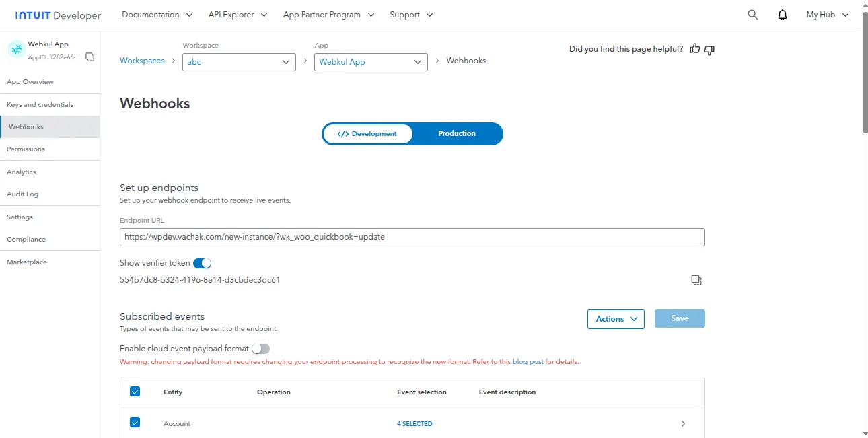The image size is (868, 438).
Task: Open the Support dropdown menu
Action: [x=411, y=15]
